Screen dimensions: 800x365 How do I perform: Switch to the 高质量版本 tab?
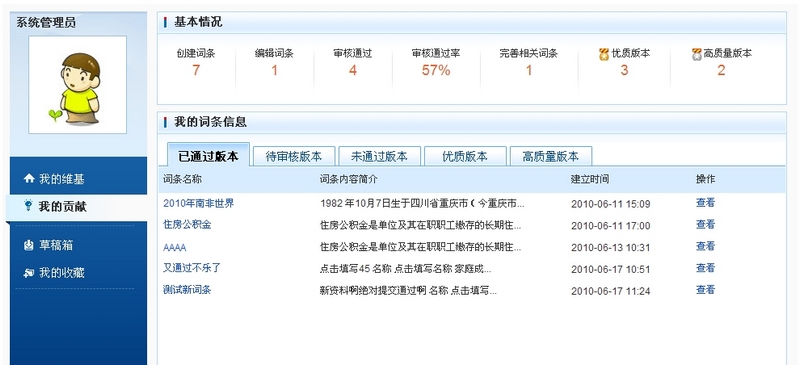tap(551, 156)
